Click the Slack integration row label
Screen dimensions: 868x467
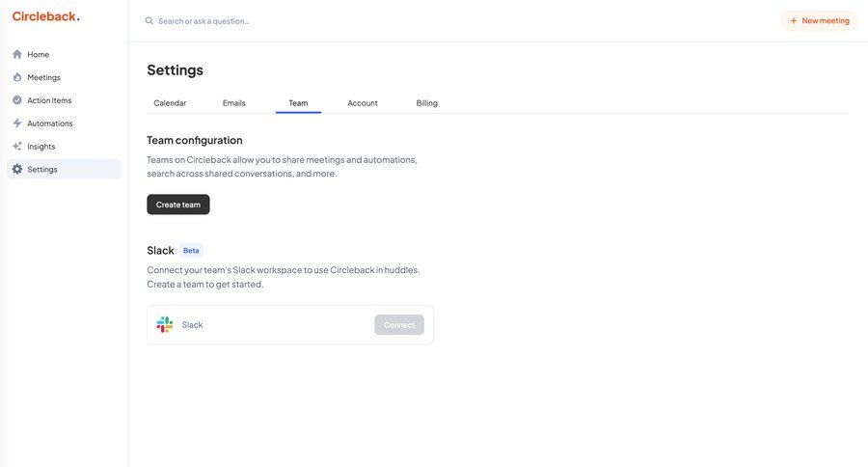[x=192, y=325]
